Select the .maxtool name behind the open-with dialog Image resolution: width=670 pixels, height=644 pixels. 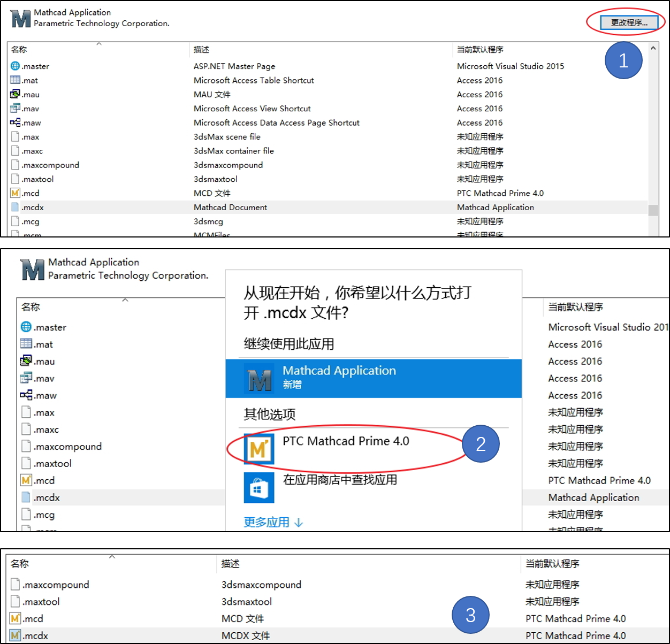point(52,464)
